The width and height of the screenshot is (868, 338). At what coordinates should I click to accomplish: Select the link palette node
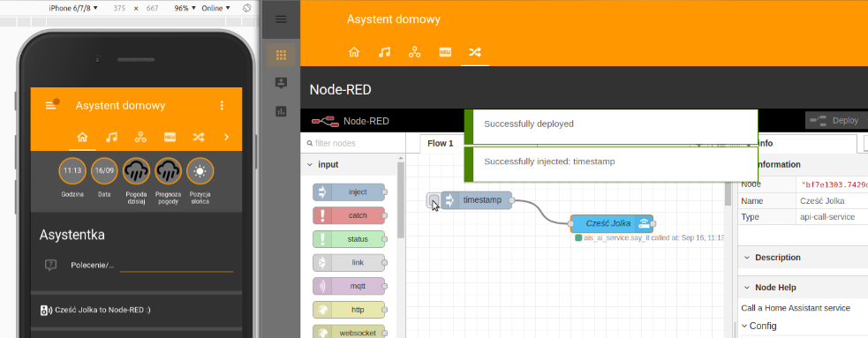coord(350,262)
